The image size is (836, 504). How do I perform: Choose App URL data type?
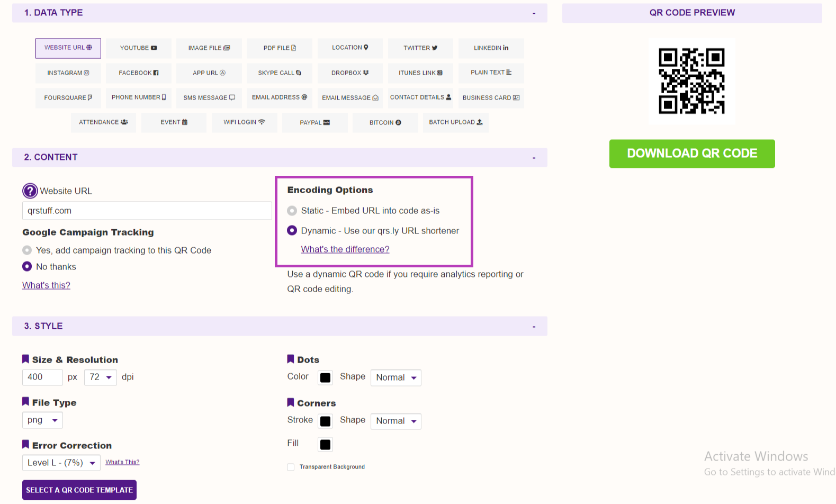209,73
